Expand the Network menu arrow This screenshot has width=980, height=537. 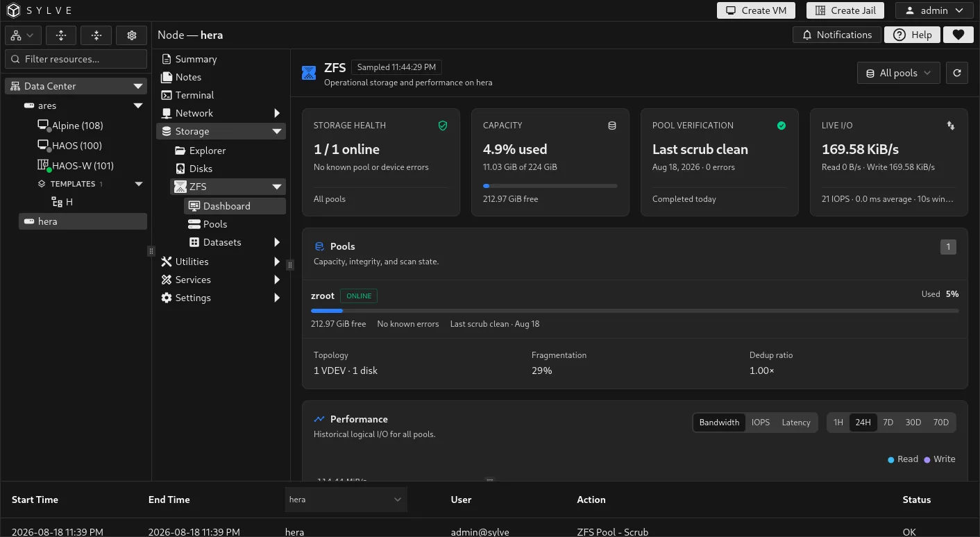(x=277, y=113)
